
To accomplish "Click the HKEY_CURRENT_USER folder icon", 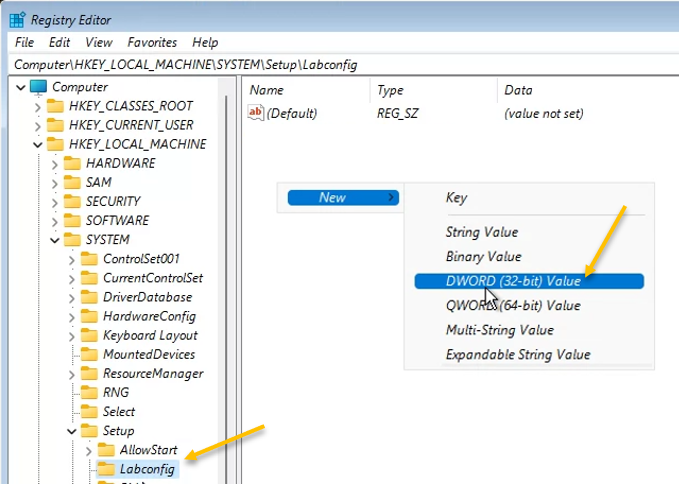I will (55, 125).
